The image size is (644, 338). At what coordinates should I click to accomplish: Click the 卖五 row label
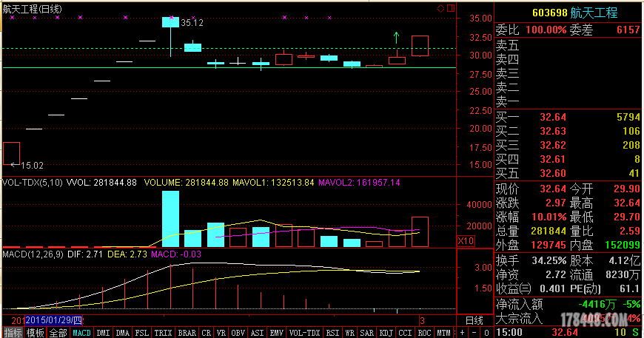[508, 46]
